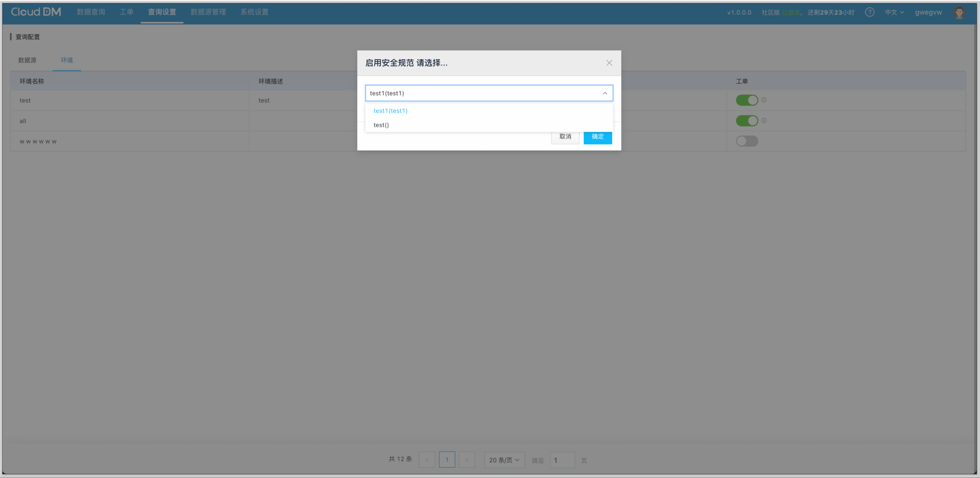The width and height of the screenshot is (980, 478).
Task: Open the 中文 language dropdown
Action: [894, 12]
